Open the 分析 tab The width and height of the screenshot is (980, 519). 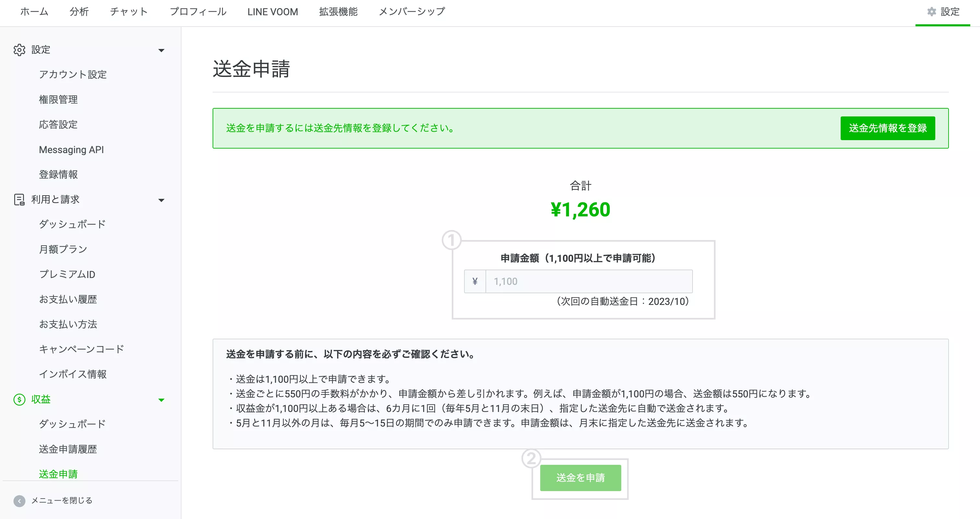79,12
